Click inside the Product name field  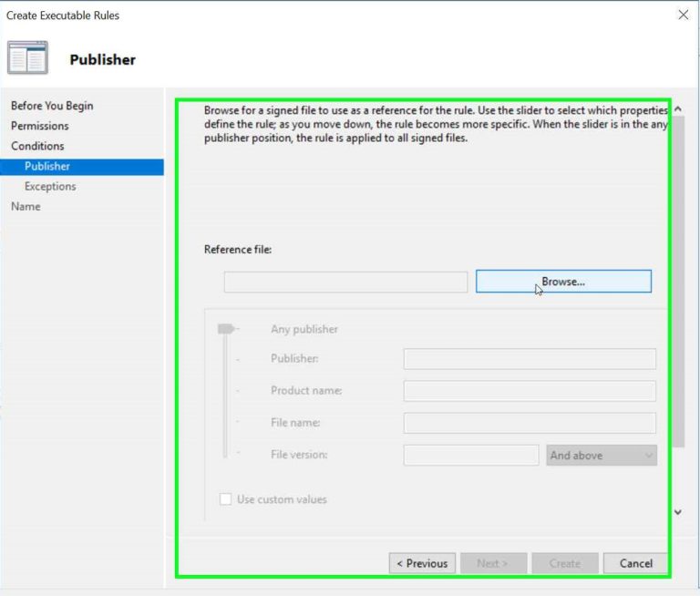529,391
